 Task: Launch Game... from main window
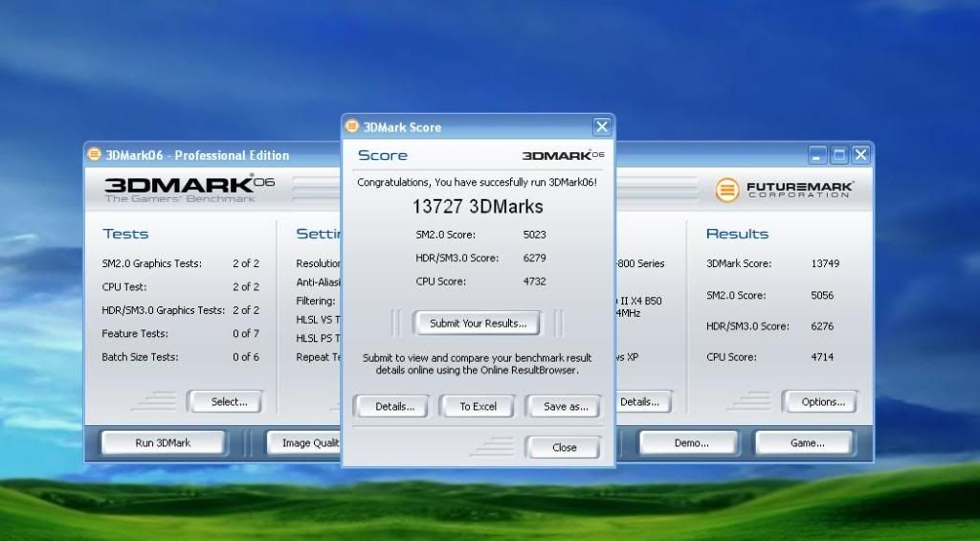point(804,442)
